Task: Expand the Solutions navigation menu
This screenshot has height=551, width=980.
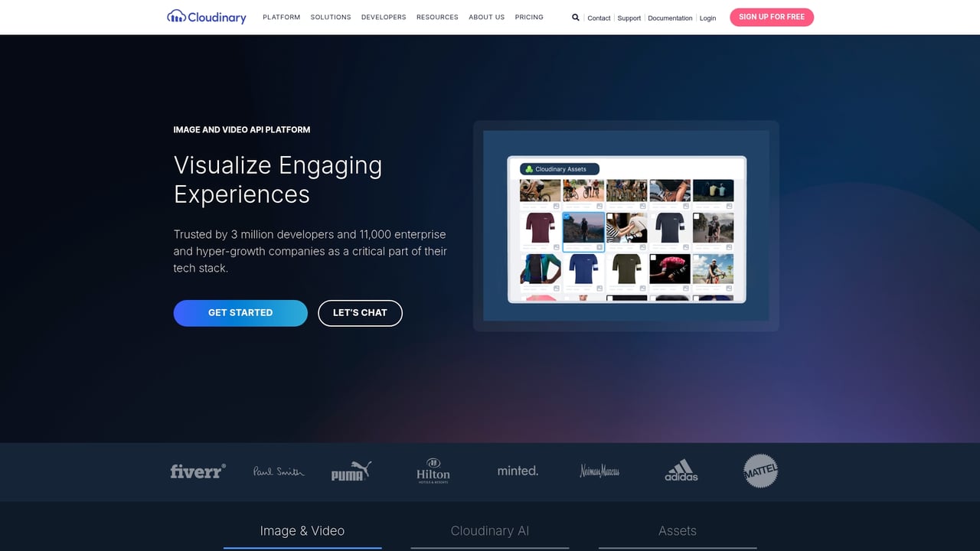Action: tap(330, 17)
